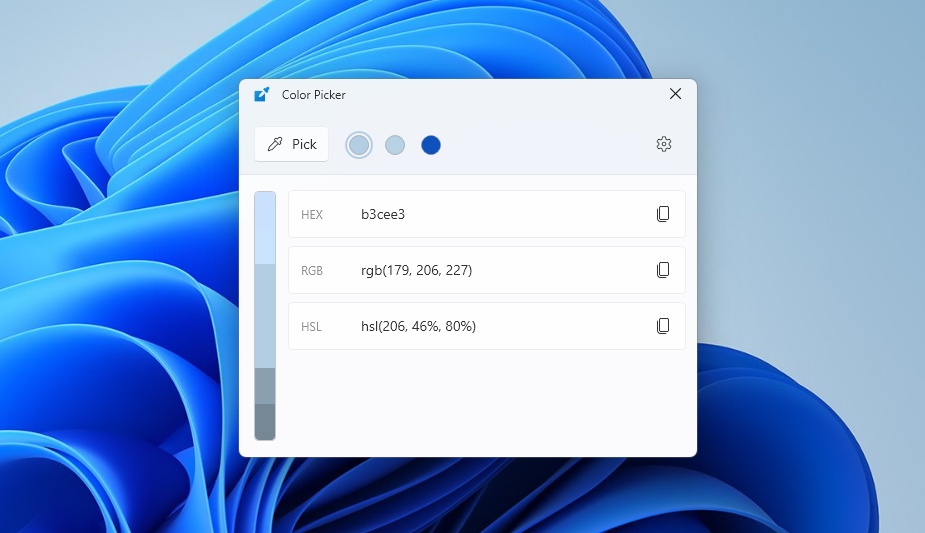Select the first highlighted light blue history color
Image resolution: width=925 pixels, height=533 pixels.
click(359, 145)
